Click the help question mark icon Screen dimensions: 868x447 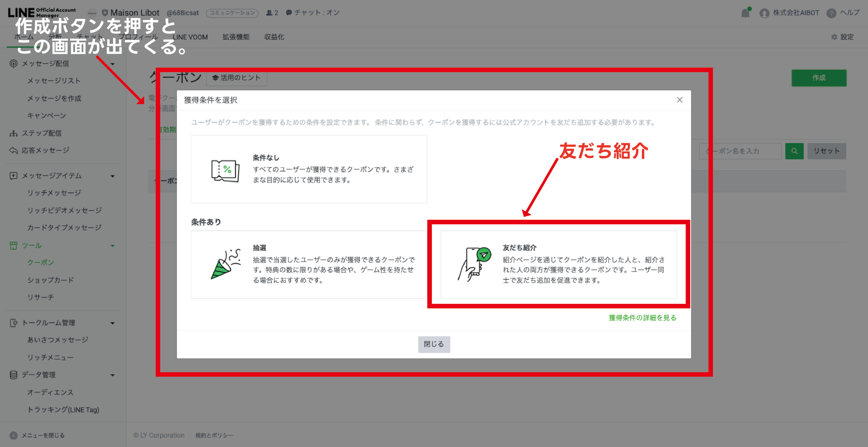(831, 13)
